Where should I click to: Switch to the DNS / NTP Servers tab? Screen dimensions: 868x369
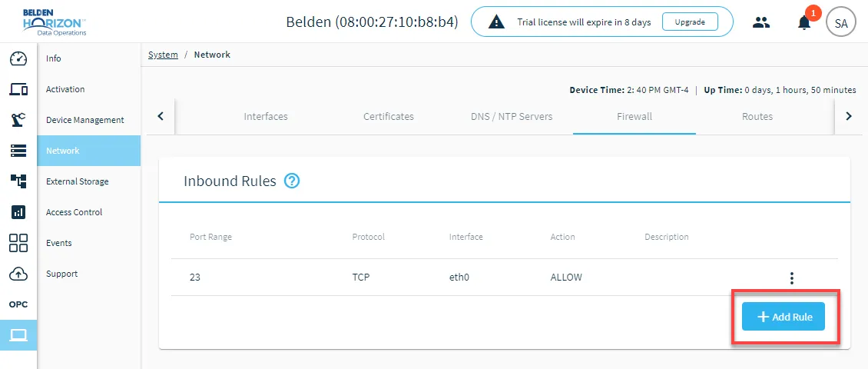tap(512, 117)
